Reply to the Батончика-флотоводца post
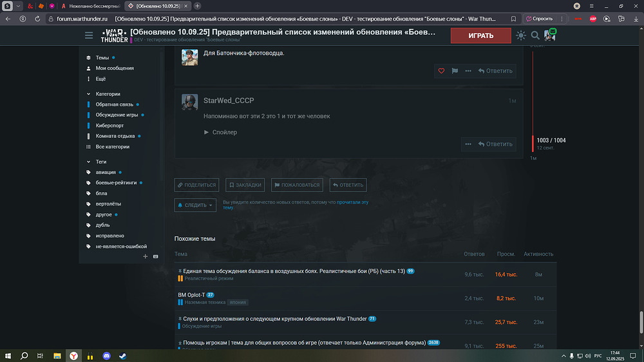 coord(495,71)
